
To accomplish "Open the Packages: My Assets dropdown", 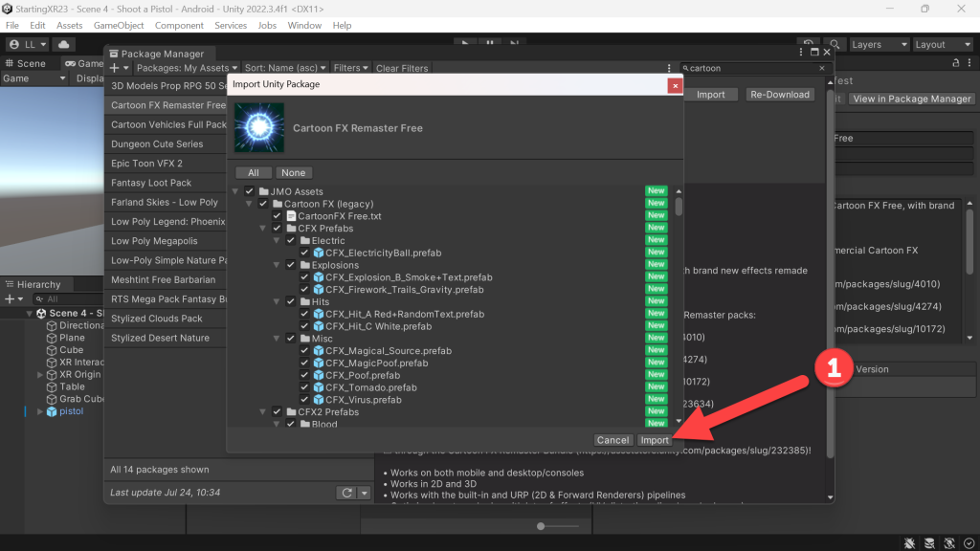I will 187,68.
